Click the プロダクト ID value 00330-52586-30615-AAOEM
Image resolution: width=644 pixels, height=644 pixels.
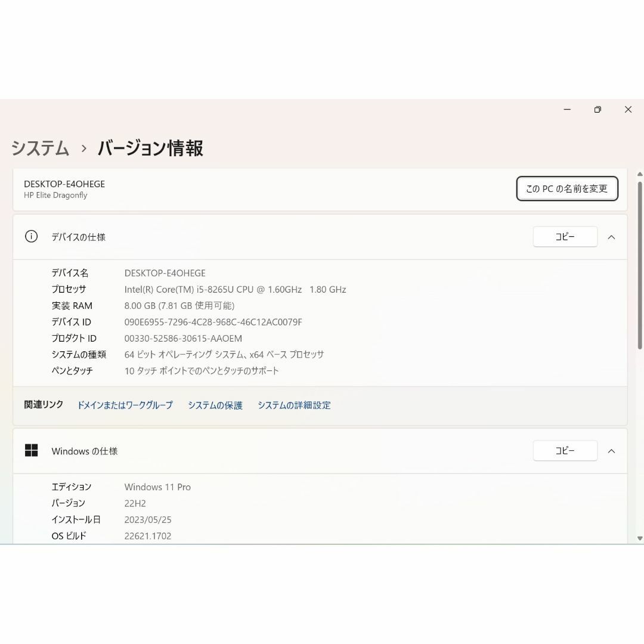click(x=183, y=339)
